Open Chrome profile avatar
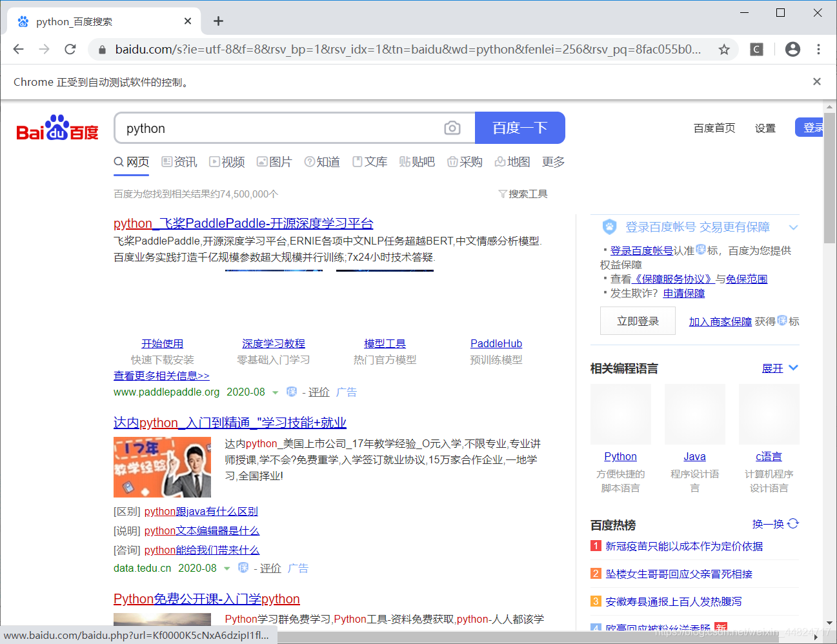 point(792,49)
